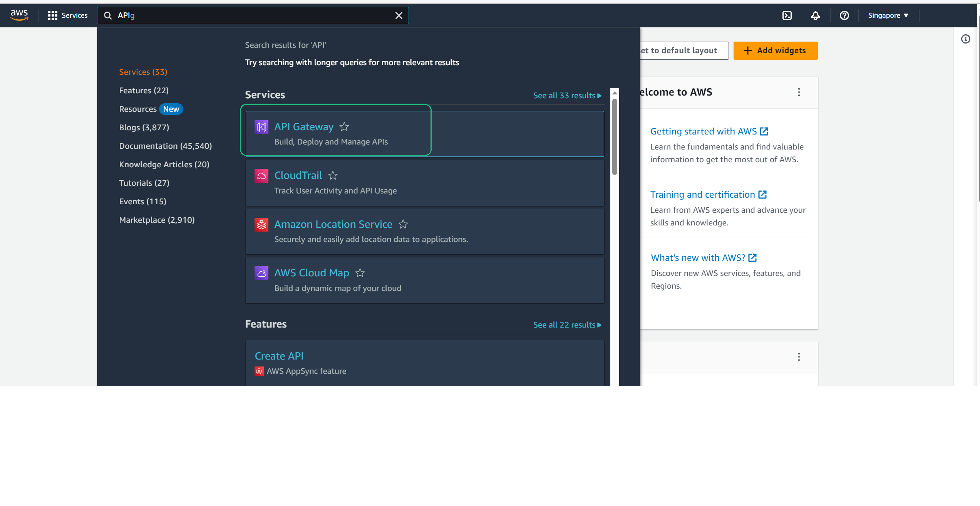This screenshot has height=506, width=980.
Task: Click the AWS logo home icon
Action: point(19,15)
